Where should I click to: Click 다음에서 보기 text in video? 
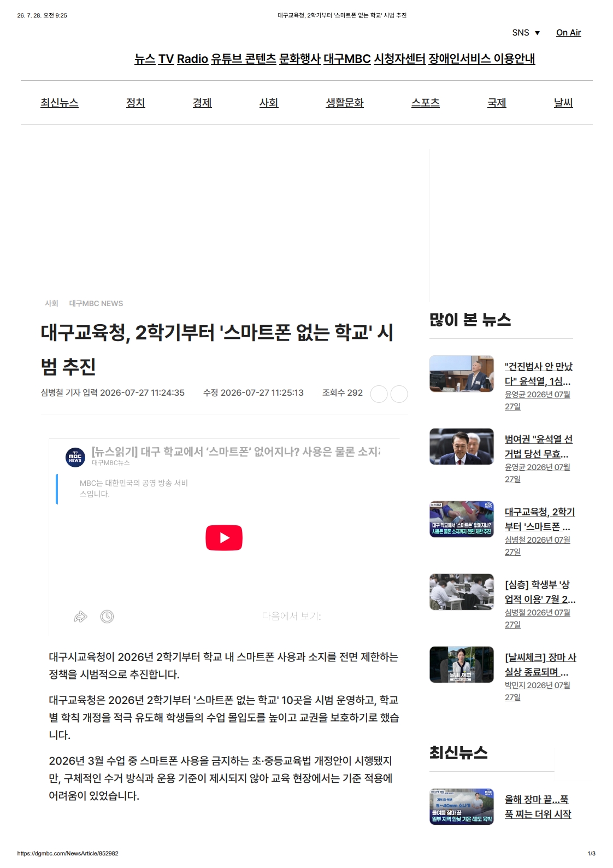click(x=291, y=616)
